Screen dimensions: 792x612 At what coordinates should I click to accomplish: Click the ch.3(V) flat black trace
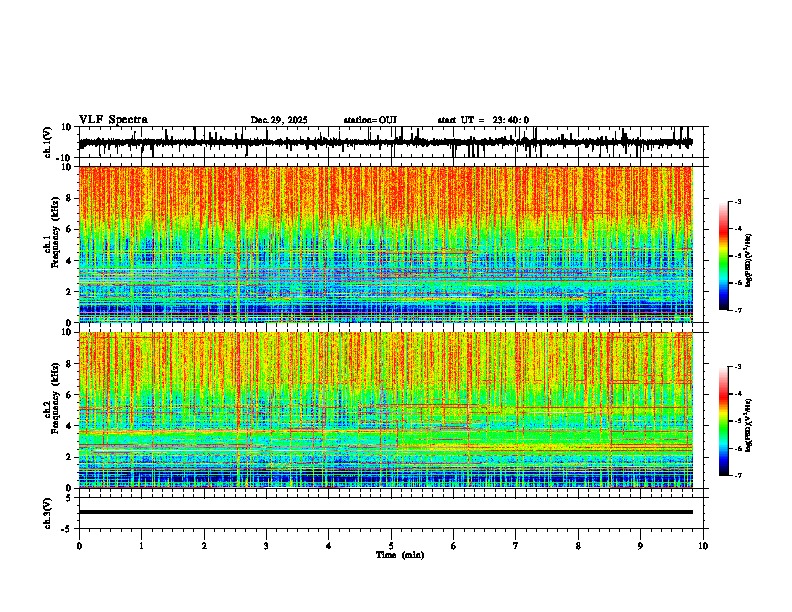pos(386,512)
